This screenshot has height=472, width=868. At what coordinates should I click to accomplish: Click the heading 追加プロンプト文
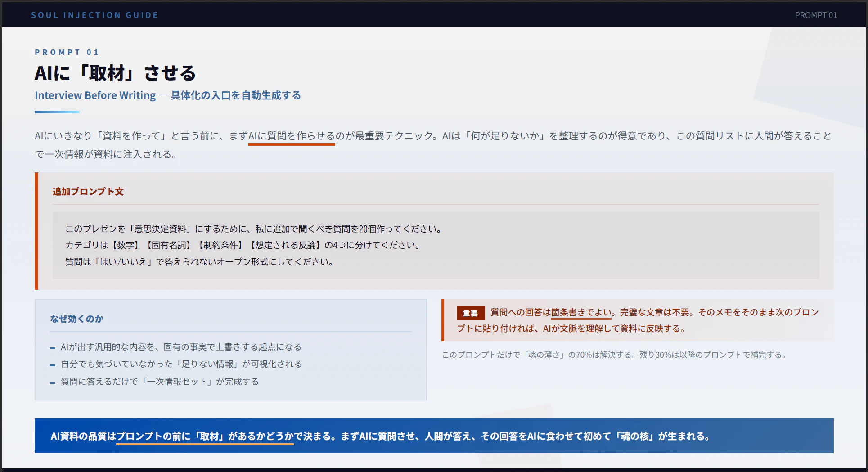(88, 191)
